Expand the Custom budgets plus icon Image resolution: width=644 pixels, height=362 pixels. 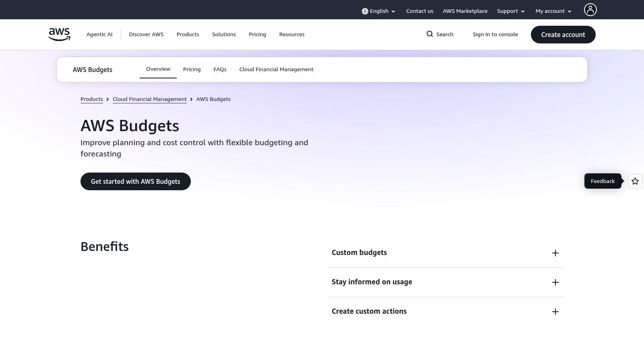coord(555,253)
